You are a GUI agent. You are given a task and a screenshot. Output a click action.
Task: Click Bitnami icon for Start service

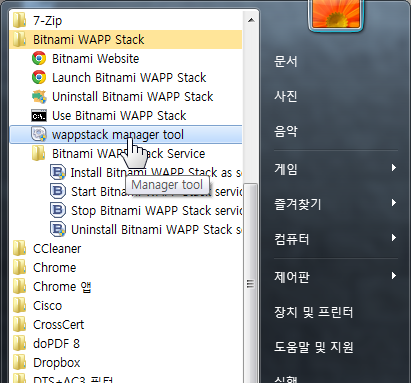click(58, 192)
